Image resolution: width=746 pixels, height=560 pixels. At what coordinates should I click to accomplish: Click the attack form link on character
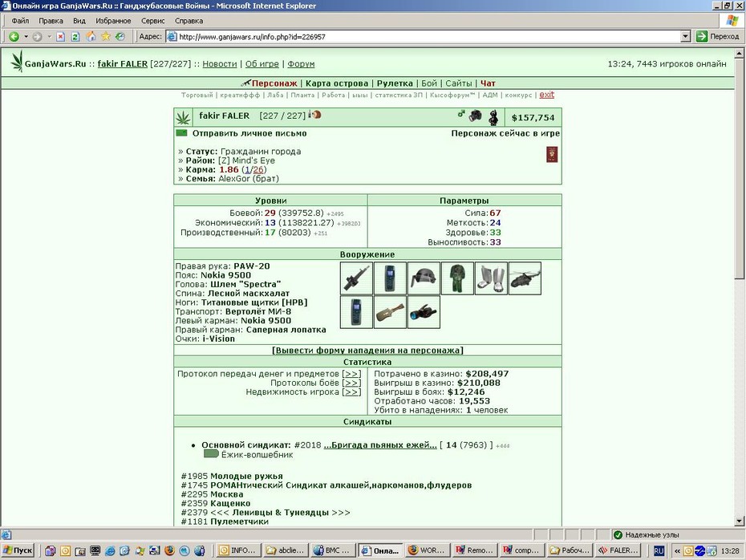pos(367,350)
